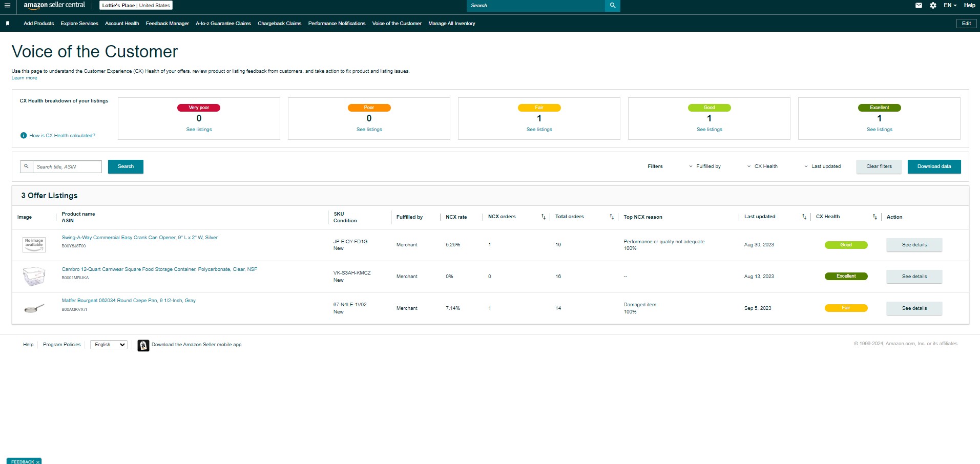Click the Amazon Seller app icon in footer

coord(143,345)
